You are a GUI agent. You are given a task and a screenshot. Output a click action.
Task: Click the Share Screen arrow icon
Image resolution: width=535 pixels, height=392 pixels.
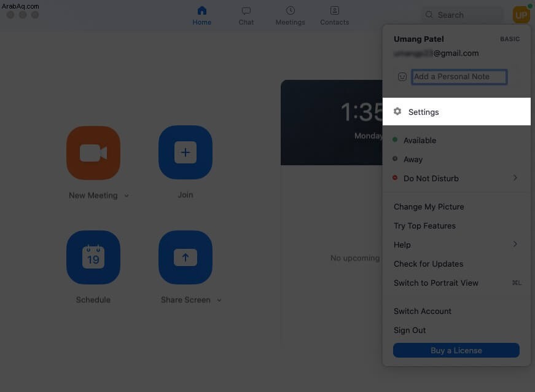tap(185, 257)
